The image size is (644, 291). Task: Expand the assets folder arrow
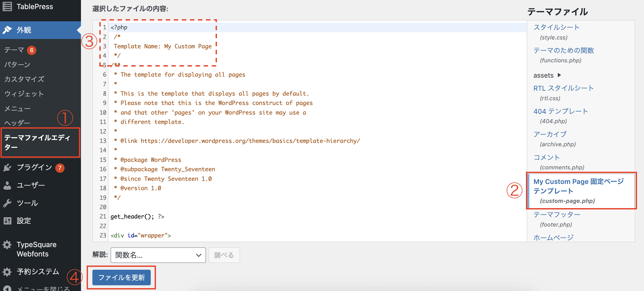click(559, 75)
